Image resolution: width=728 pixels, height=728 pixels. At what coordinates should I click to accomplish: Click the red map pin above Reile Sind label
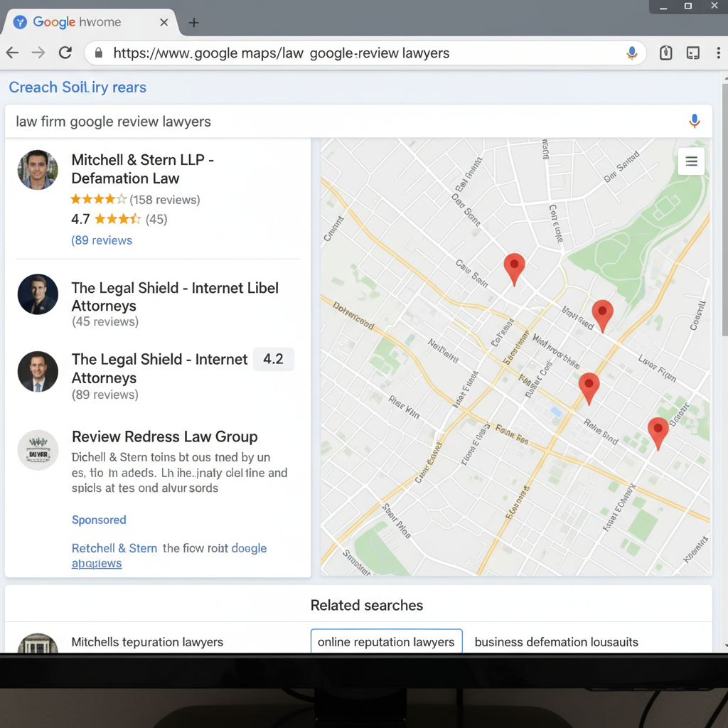coord(589,389)
